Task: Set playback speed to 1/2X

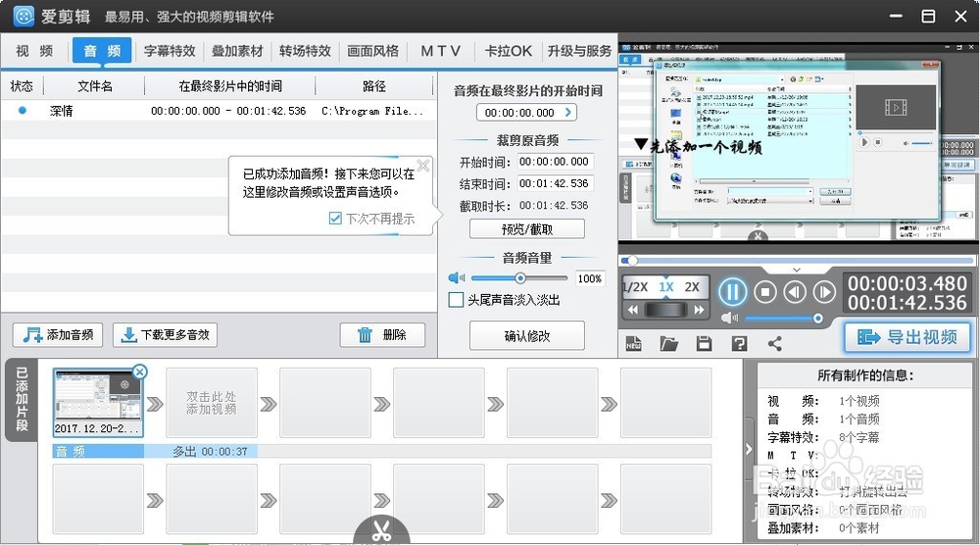Action: tap(636, 287)
